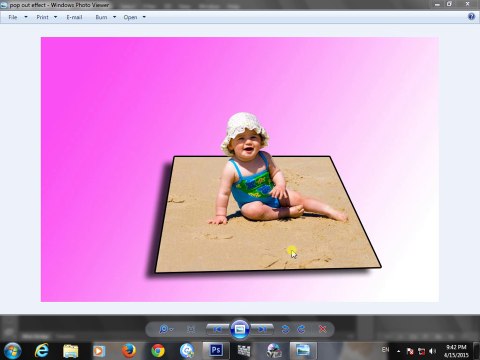Click the baby photo in the viewer
The image size is (480, 360).
tap(240, 169)
